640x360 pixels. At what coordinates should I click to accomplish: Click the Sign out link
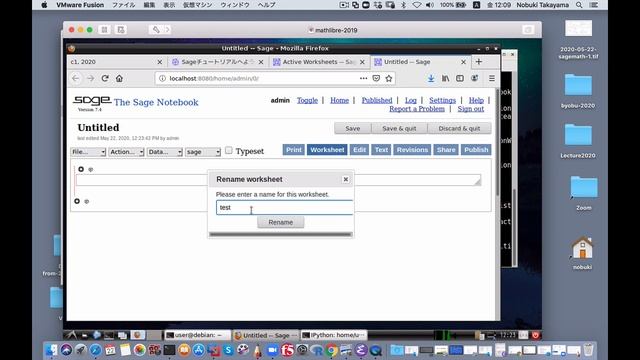point(471,109)
